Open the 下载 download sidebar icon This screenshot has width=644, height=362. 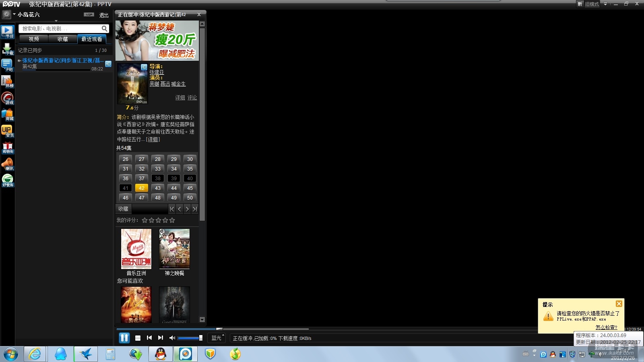[x=7, y=49]
